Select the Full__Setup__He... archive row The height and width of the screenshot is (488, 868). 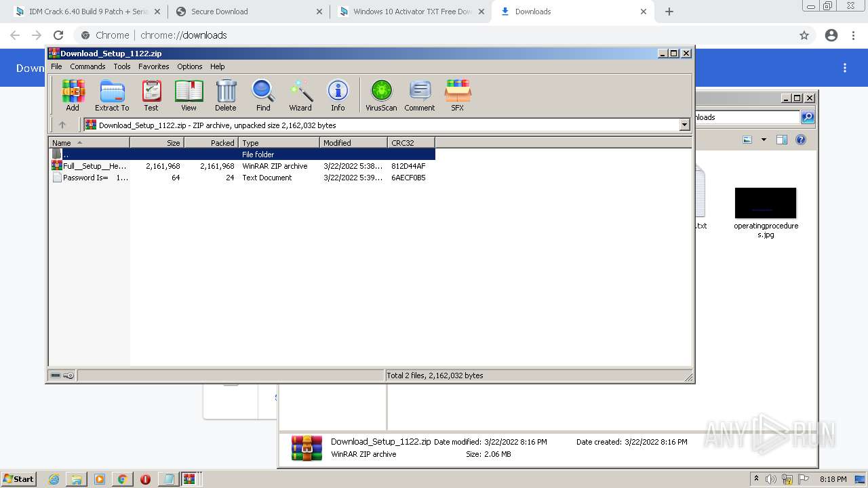(242, 166)
